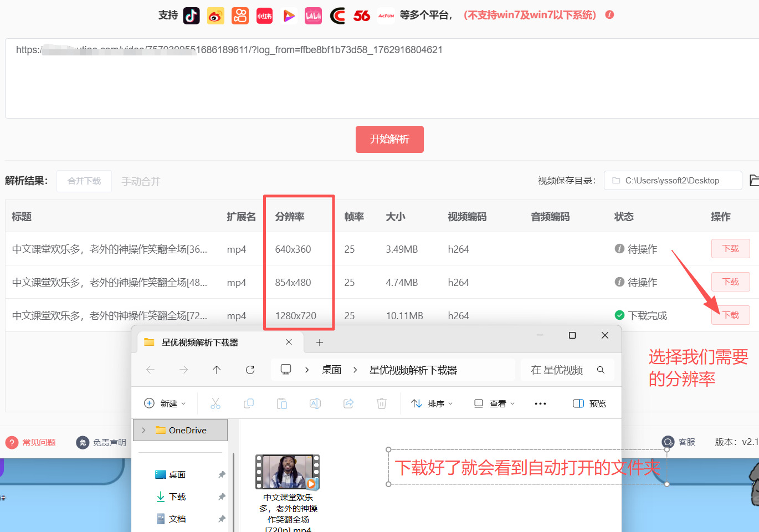
Task: Select the 3.49MB size cell
Action: (x=402, y=249)
